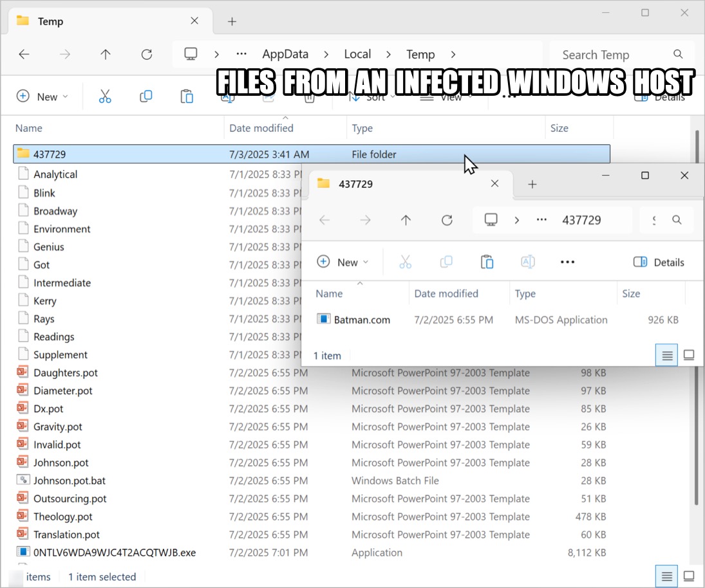This screenshot has width=705, height=588.
Task: Expand chevron after Temp in address bar
Action: pyautogui.click(x=453, y=54)
